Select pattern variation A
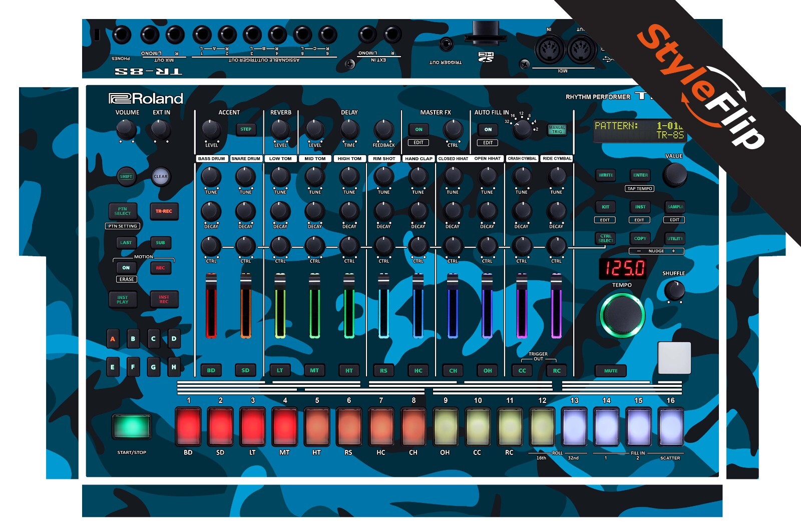The width and height of the screenshot is (801, 532). point(113,339)
